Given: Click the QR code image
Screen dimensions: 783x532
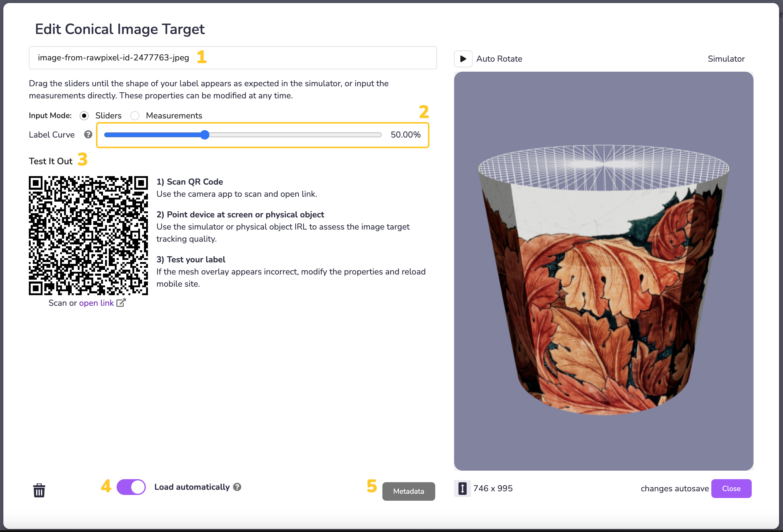Looking at the screenshot, I should click(88, 235).
